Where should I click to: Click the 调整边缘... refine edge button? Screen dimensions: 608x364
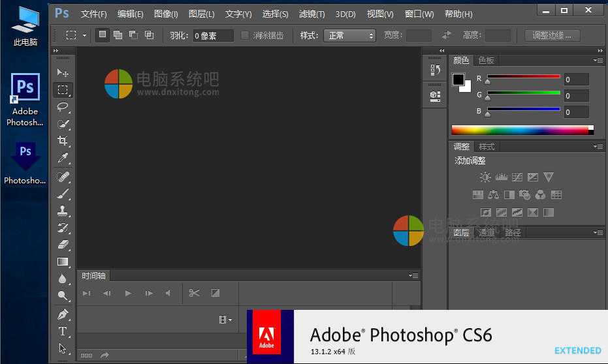click(x=552, y=35)
